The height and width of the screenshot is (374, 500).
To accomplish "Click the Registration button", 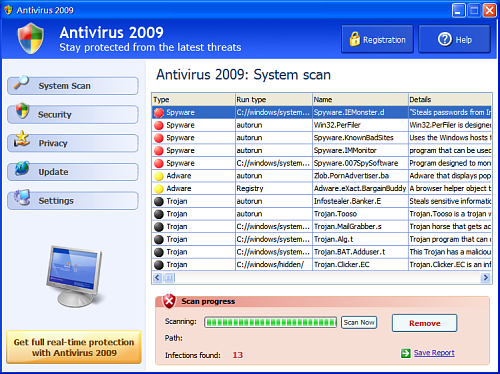I will pos(377,39).
